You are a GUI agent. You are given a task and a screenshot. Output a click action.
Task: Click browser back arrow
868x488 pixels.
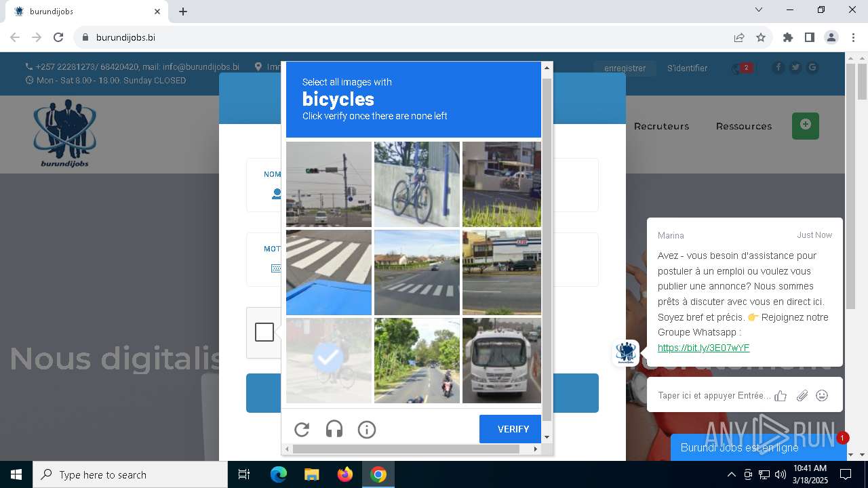15,37
